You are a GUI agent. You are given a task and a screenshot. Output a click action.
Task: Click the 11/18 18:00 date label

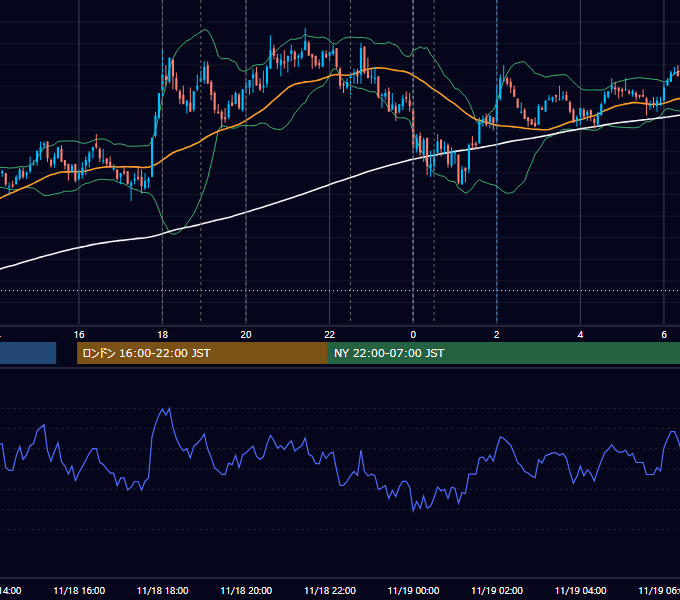(163, 590)
